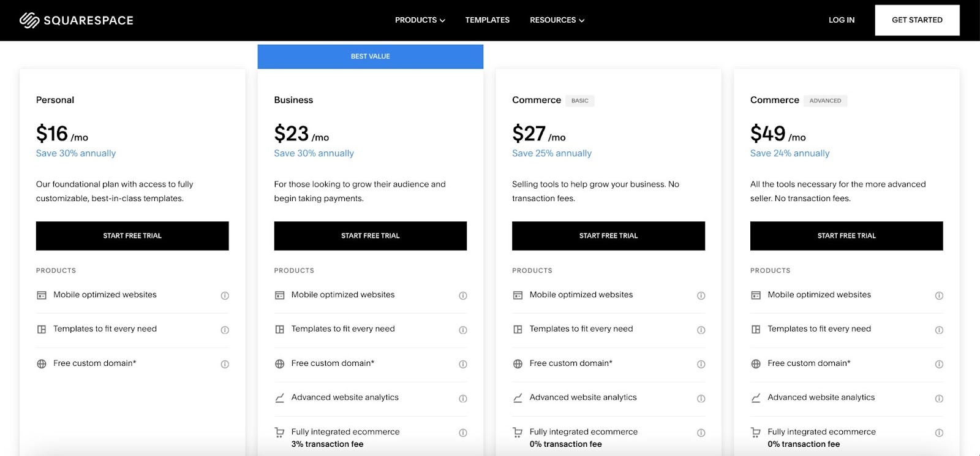Viewport: 980px width, 456px height.
Task: Click the Get Started button
Action: [917, 20]
